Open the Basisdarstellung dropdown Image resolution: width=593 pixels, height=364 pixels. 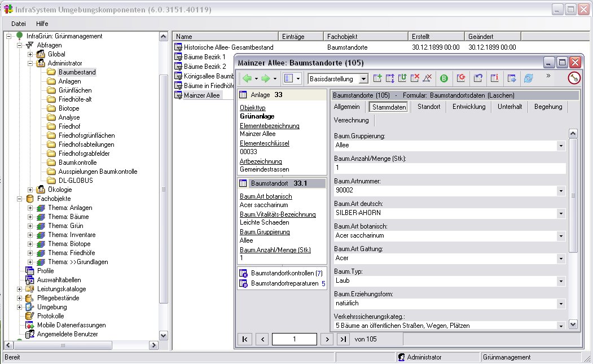click(x=363, y=79)
